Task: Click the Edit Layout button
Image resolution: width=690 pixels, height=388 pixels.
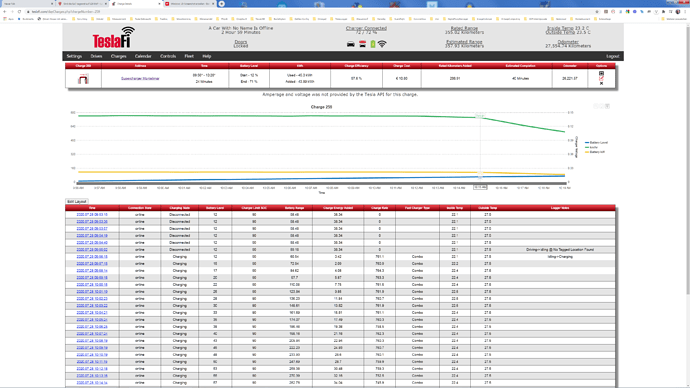Action: click(x=77, y=201)
